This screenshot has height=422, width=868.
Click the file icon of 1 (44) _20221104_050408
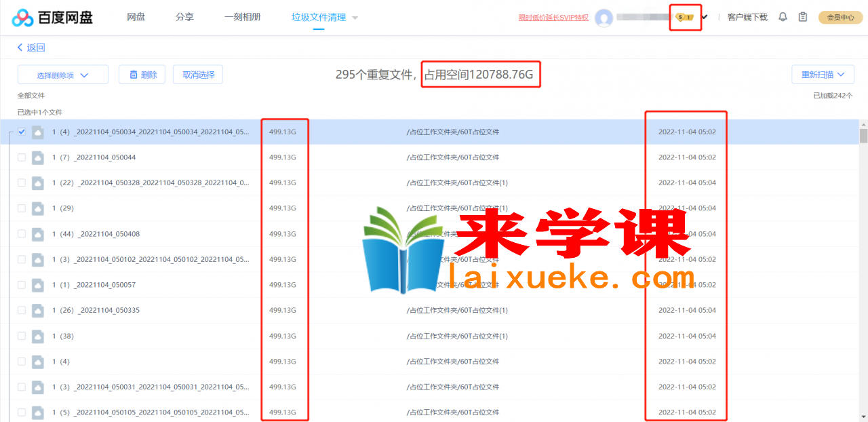click(x=38, y=234)
